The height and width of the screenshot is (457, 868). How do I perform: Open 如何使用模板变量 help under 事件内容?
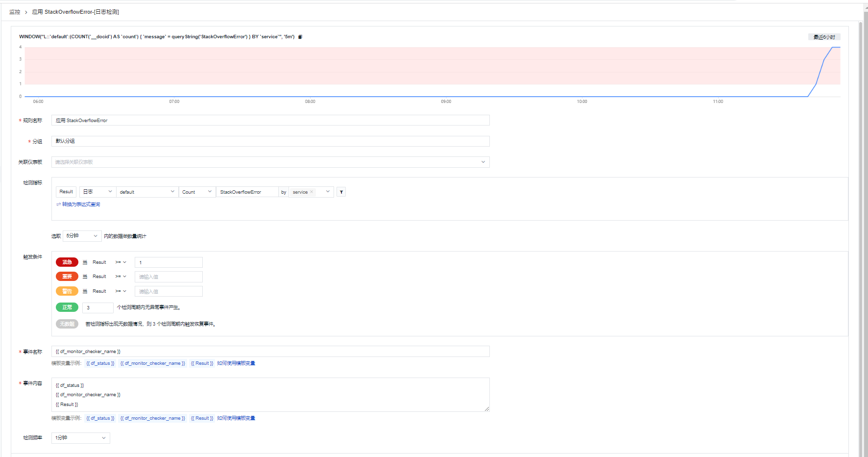click(x=236, y=418)
